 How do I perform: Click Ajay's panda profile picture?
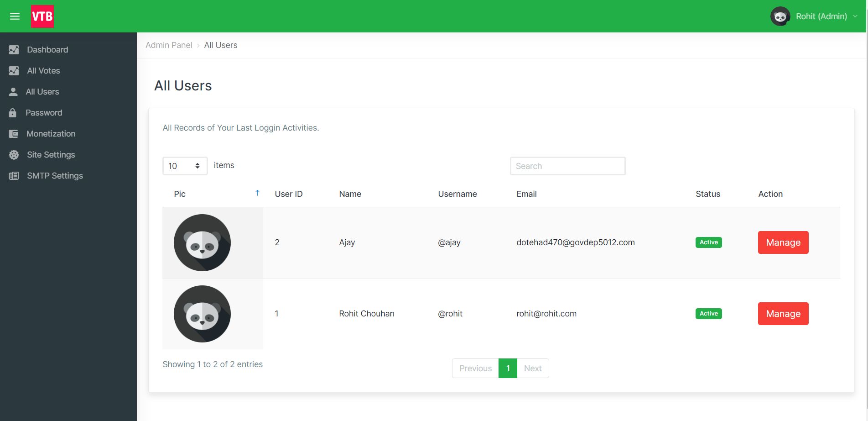[202, 242]
